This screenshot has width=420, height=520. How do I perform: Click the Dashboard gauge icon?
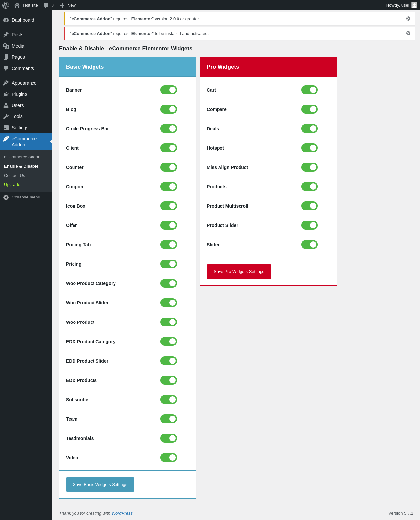[x=6, y=20]
